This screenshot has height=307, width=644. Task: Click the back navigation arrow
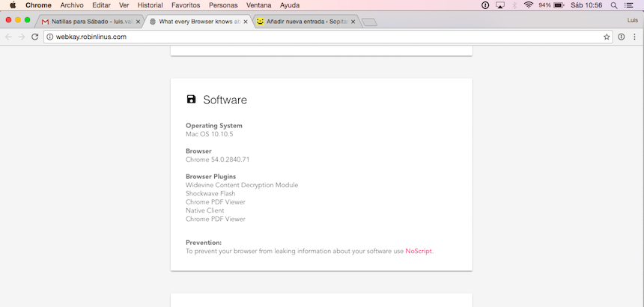[x=8, y=37]
